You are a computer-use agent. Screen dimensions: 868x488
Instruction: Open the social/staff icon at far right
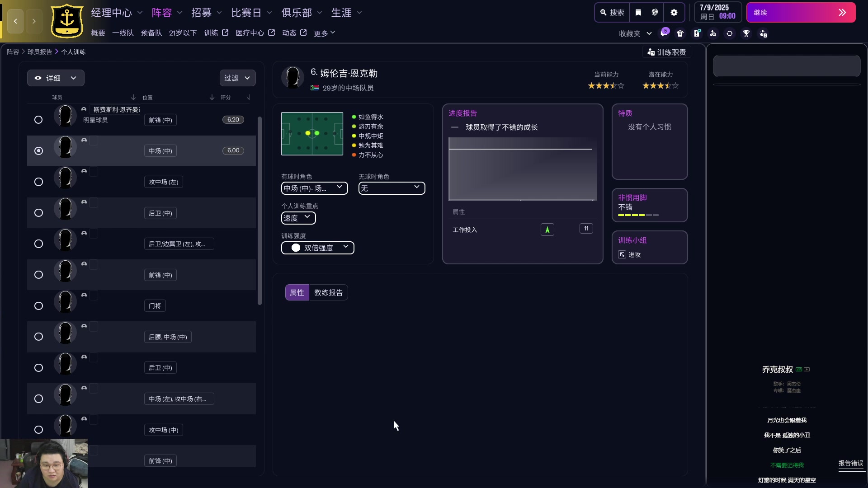pos(764,33)
